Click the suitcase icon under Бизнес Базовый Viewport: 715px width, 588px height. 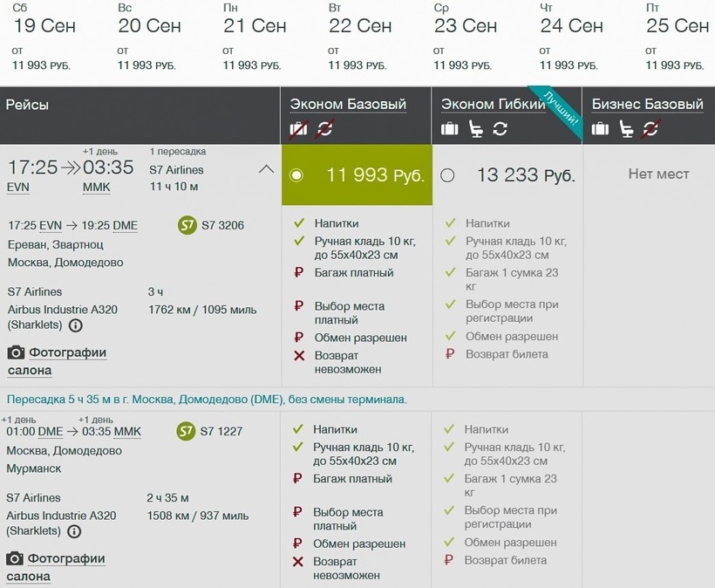(600, 129)
